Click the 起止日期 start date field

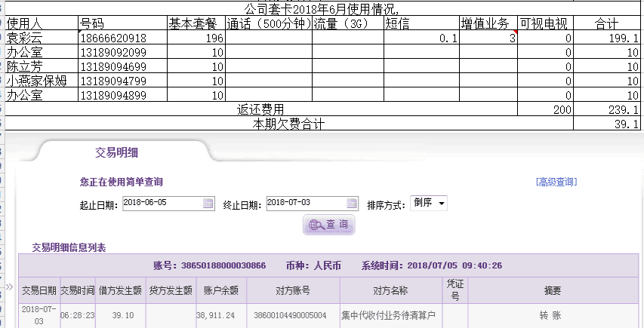(x=162, y=204)
